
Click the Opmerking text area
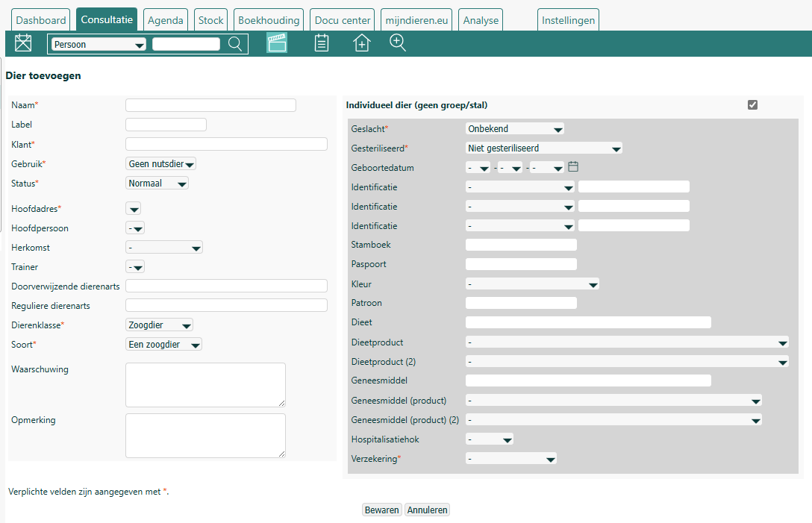click(x=205, y=436)
